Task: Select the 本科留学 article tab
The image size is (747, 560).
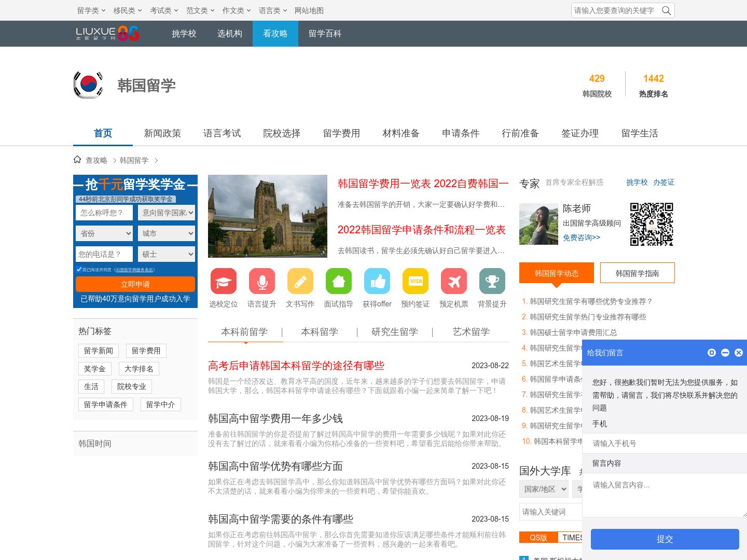Action: pos(320,332)
